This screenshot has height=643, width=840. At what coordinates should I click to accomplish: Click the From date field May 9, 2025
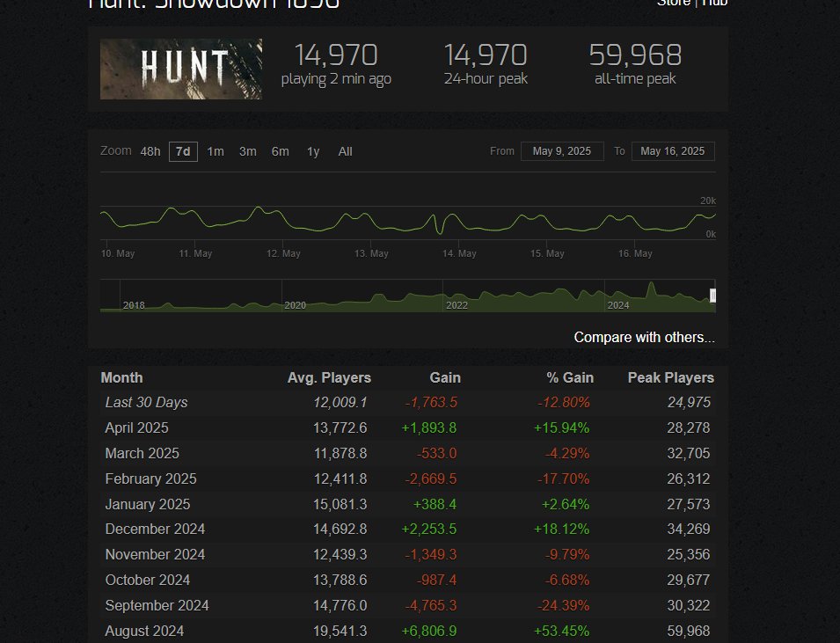click(562, 151)
